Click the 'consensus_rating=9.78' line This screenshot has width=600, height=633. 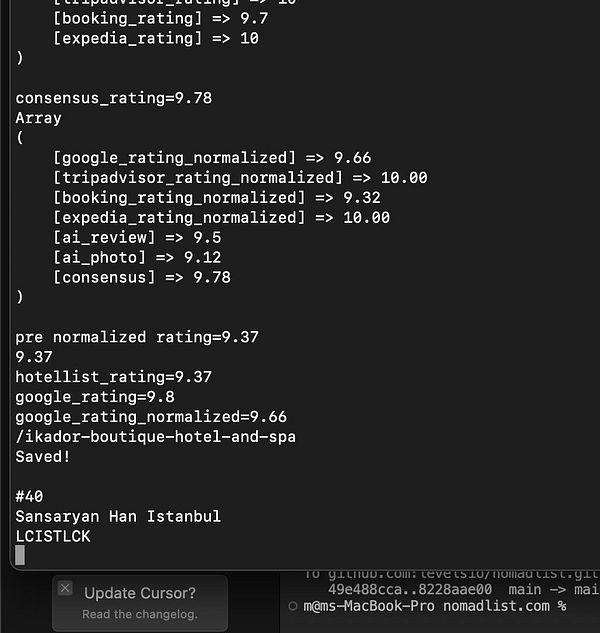pyautogui.click(x=113, y=98)
